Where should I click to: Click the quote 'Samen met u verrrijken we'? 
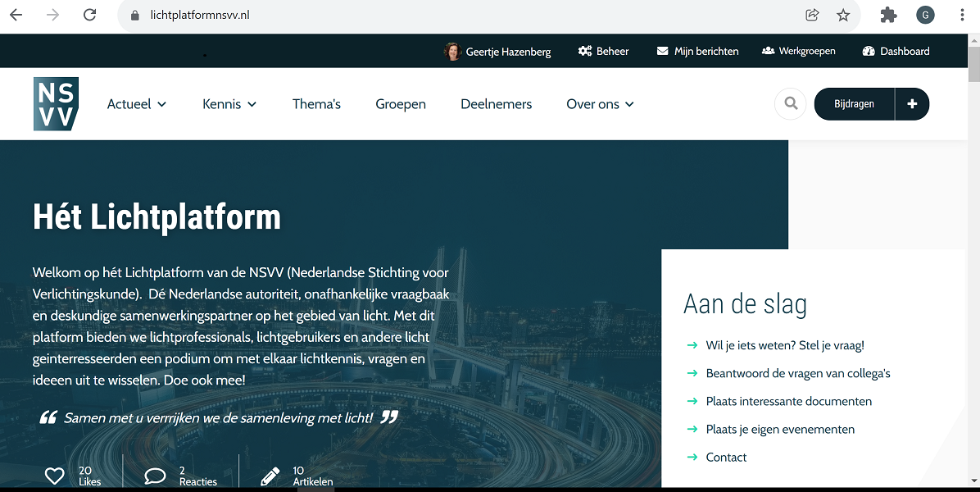218,417
